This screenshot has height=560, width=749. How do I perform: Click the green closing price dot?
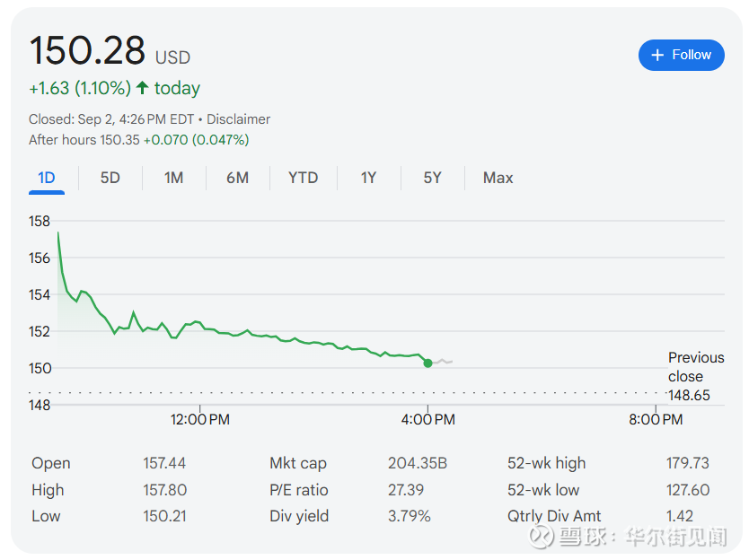pyautogui.click(x=427, y=363)
